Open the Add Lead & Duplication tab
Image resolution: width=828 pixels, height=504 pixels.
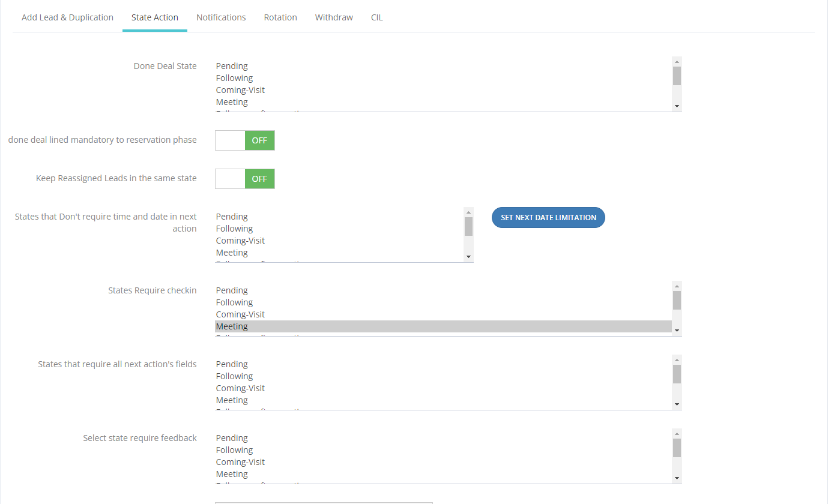(x=67, y=17)
